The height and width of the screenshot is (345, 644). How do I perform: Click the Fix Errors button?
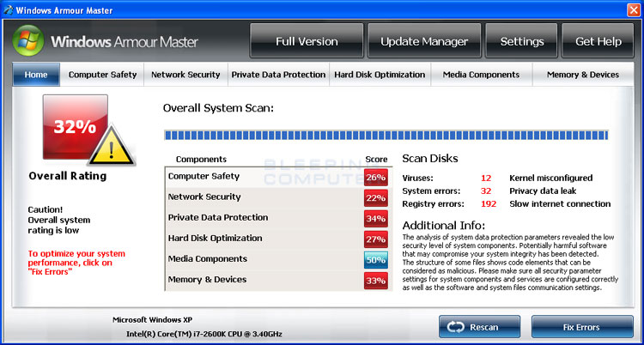click(x=582, y=327)
